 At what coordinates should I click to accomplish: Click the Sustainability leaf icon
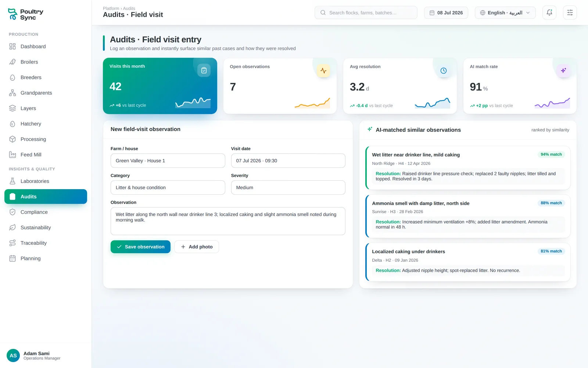point(12,227)
